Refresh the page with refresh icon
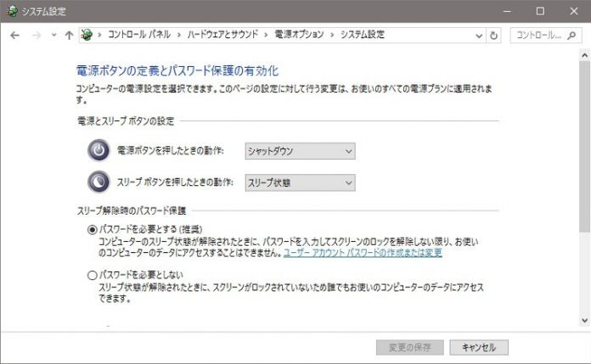The height and width of the screenshot is (364, 591). 493,36
